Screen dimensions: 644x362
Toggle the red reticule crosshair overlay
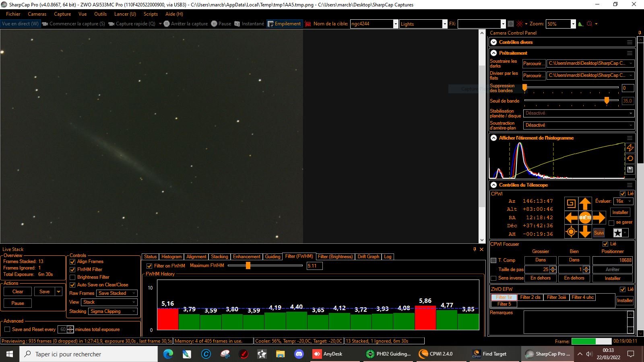(520, 24)
